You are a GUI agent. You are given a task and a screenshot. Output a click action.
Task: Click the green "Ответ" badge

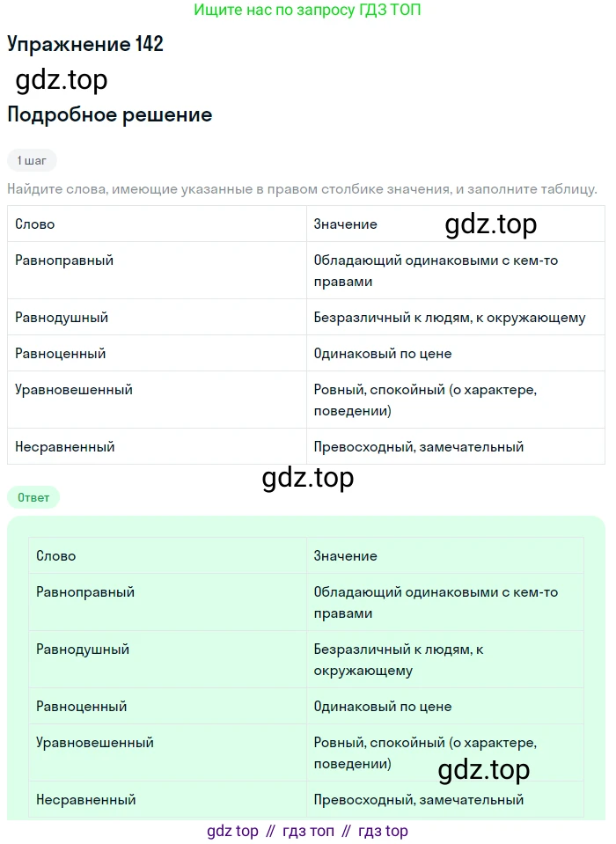(x=33, y=497)
